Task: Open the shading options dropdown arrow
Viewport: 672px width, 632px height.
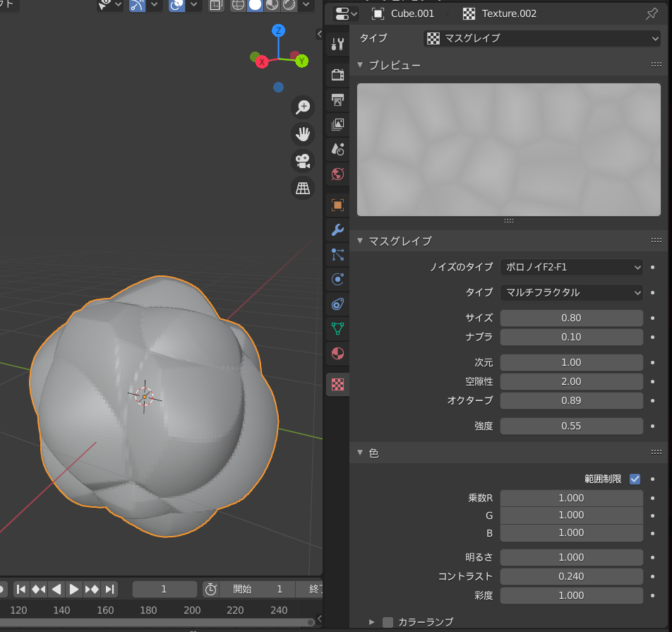Action: pyautogui.click(x=306, y=5)
